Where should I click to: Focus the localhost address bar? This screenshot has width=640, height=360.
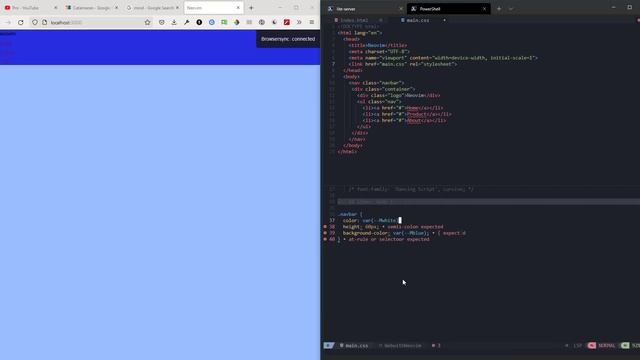coord(92,22)
